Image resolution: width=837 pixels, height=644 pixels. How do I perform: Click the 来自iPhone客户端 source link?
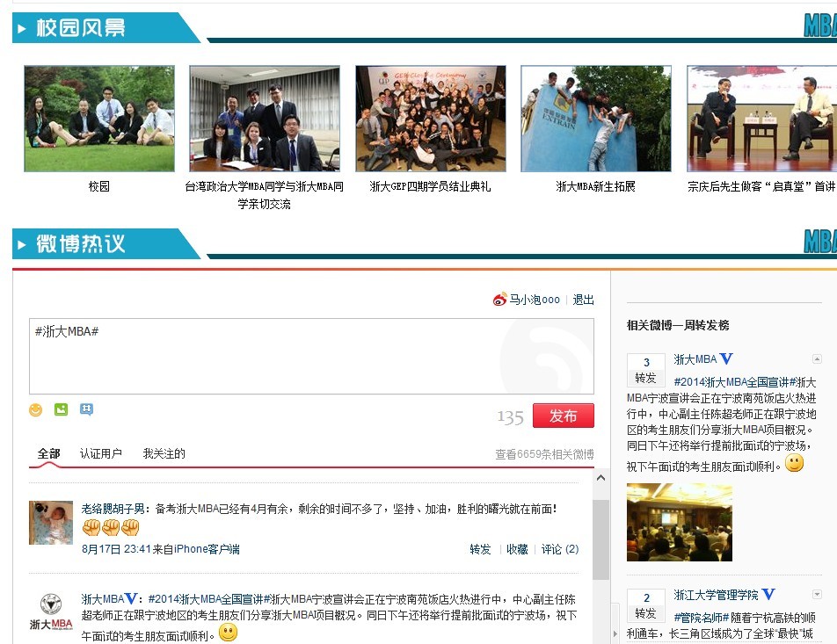click(196, 549)
